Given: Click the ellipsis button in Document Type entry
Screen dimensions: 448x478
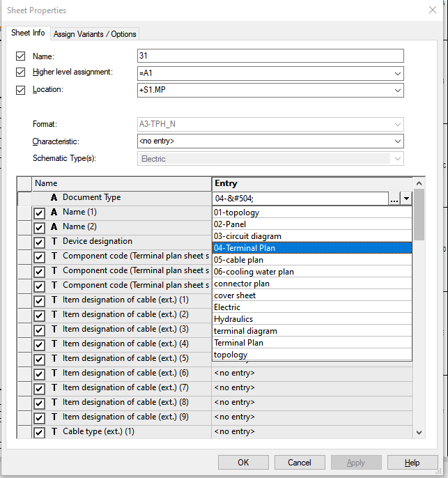Looking at the screenshot, I should pyautogui.click(x=394, y=199).
